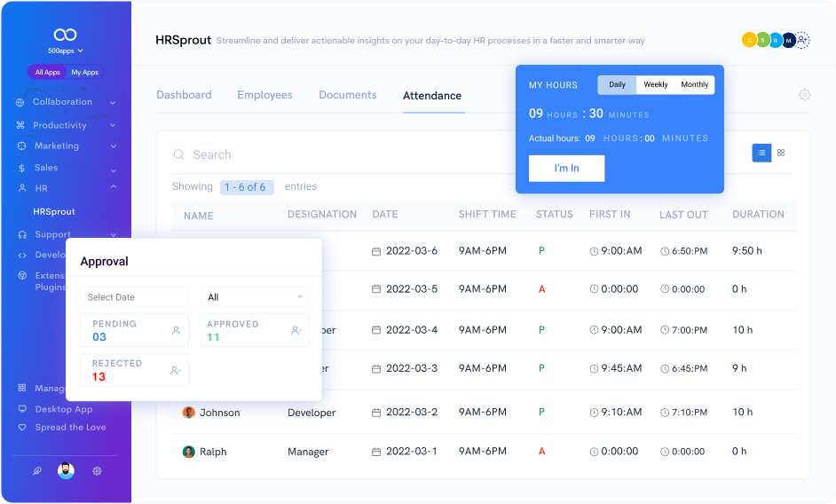The height and width of the screenshot is (504, 836).
Task: Open the All filter dropdown in Approval
Action: pyautogui.click(x=255, y=297)
